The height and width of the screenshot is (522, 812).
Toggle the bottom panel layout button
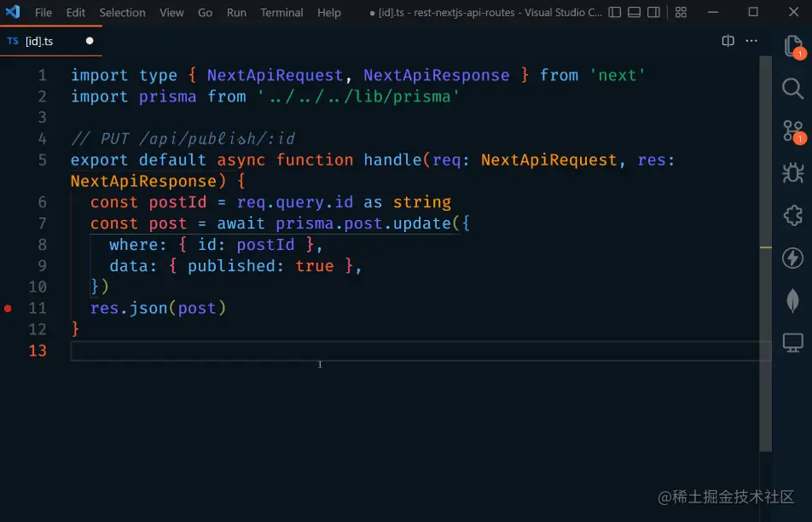tap(635, 12)
